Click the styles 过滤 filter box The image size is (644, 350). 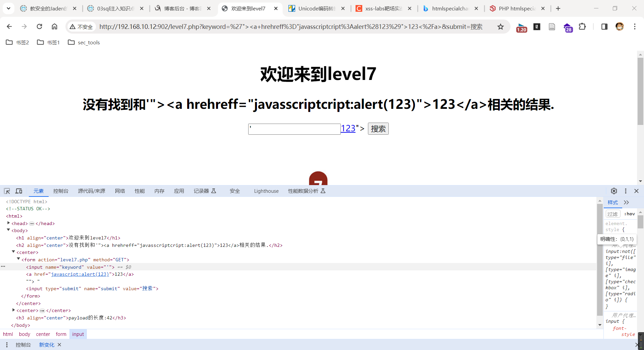(612, 214)
